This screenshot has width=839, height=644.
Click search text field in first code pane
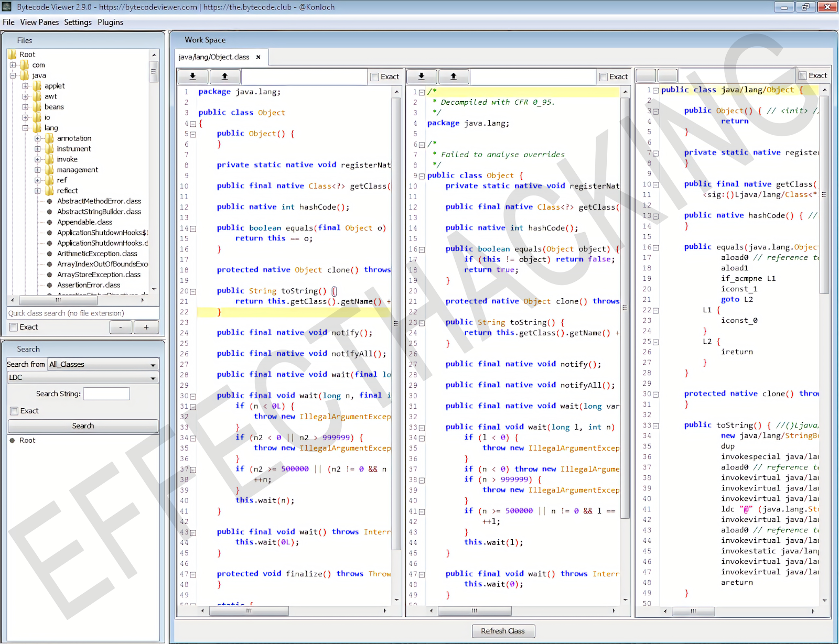[x=304, y=77]
